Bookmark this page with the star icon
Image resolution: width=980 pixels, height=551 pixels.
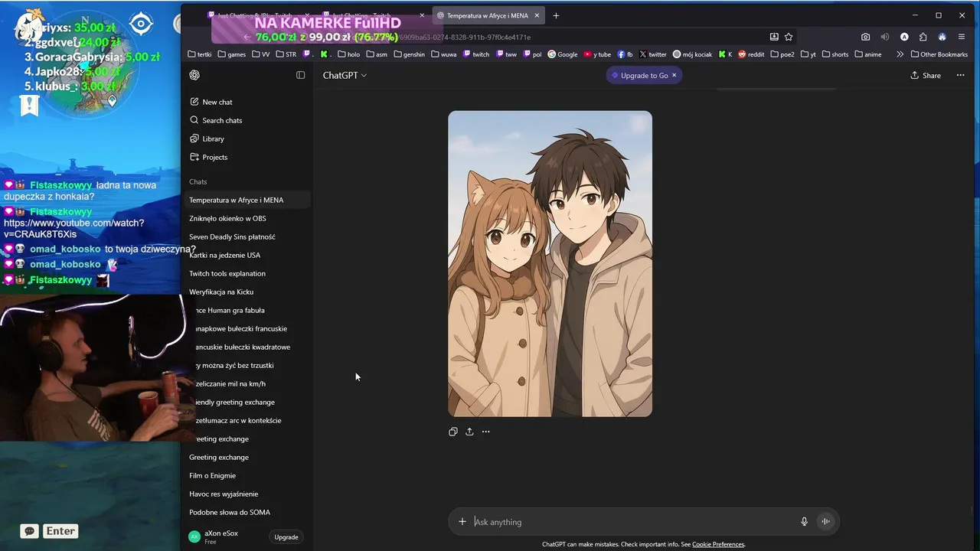tap(789, 37)
